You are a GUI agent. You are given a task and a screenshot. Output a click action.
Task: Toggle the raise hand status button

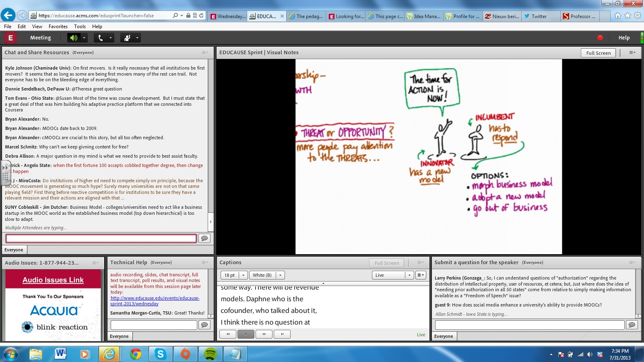pyautogui.click(x=127, y=38)
